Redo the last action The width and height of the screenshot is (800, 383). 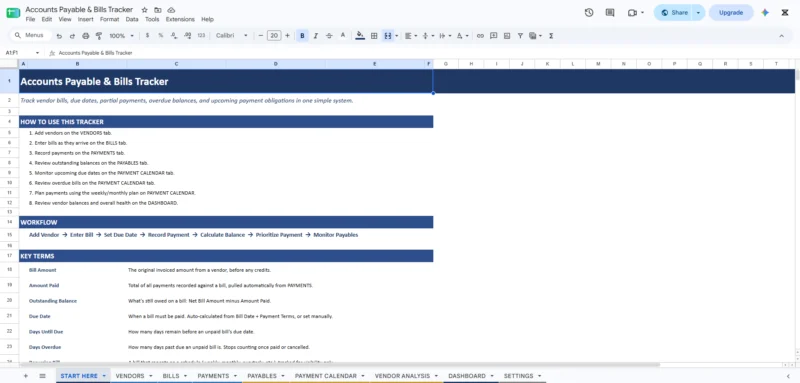(x=72, y=36)
